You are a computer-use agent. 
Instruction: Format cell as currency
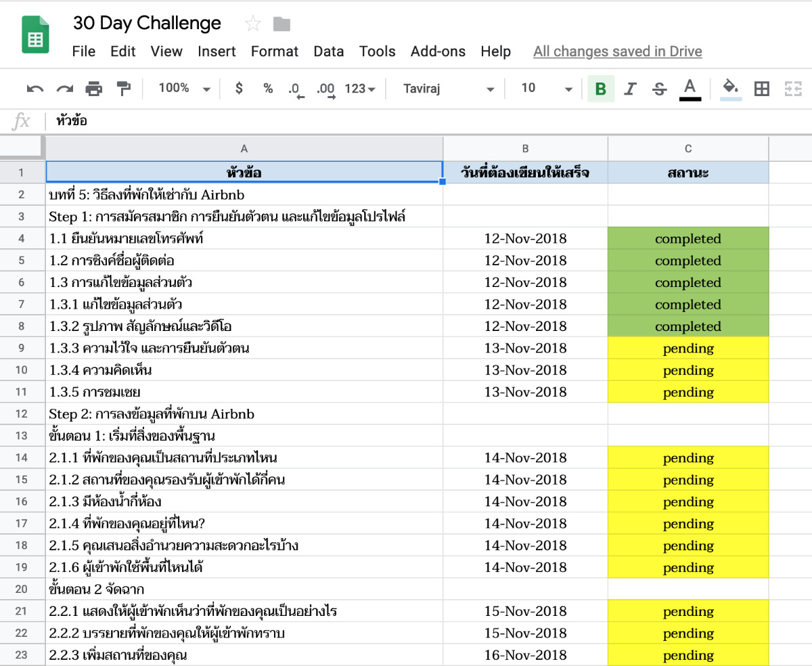(x=239, y=88)
